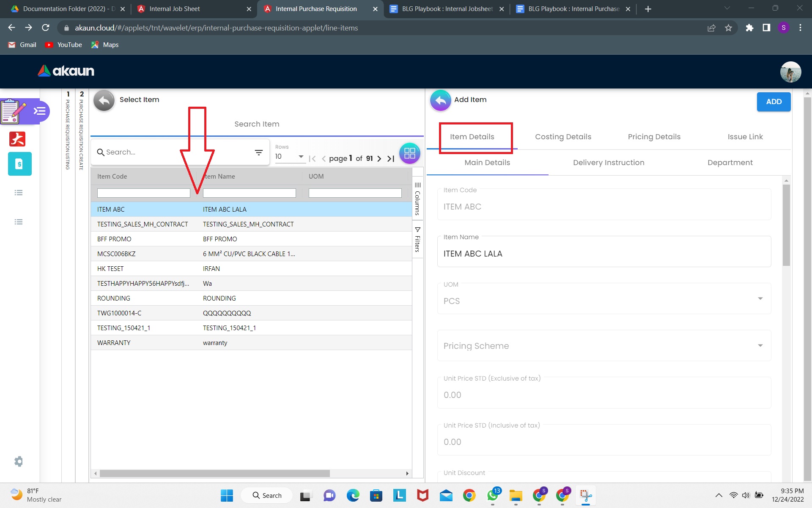
Task: Open the Delivery Instruction tab
Action: (x=608, y=163)
